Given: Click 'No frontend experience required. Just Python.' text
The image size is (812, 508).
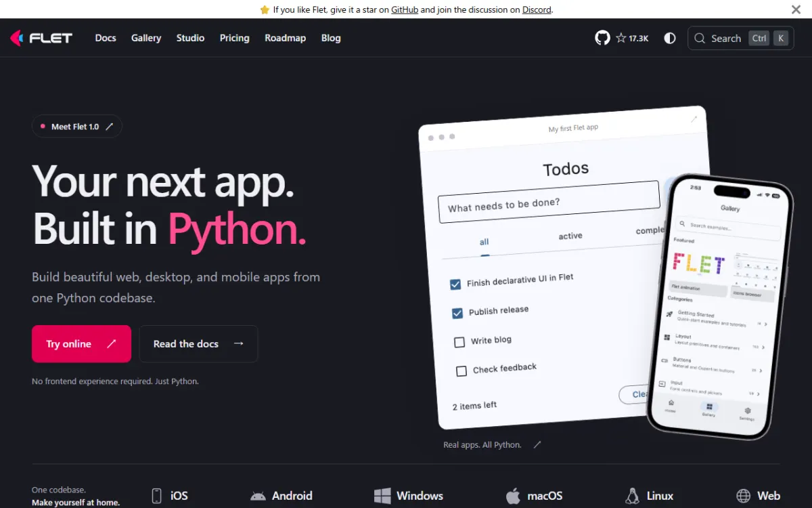Looking at the screenshot, I should pyautogui.click(x=115, y=381).
